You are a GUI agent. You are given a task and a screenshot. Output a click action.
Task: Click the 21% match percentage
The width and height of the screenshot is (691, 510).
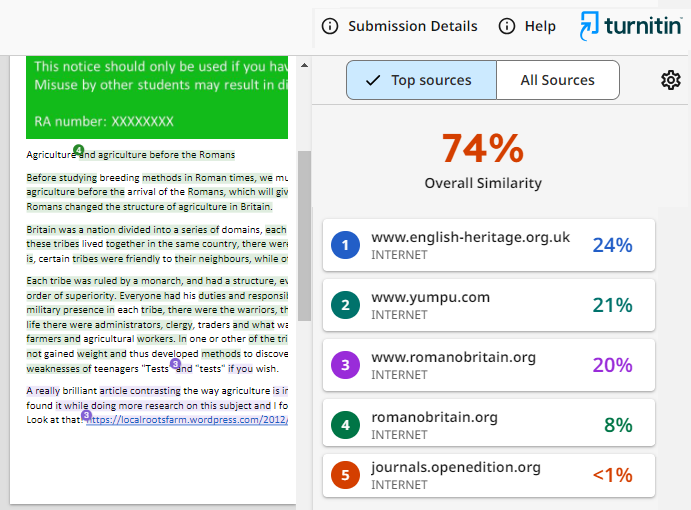(612, 305)
